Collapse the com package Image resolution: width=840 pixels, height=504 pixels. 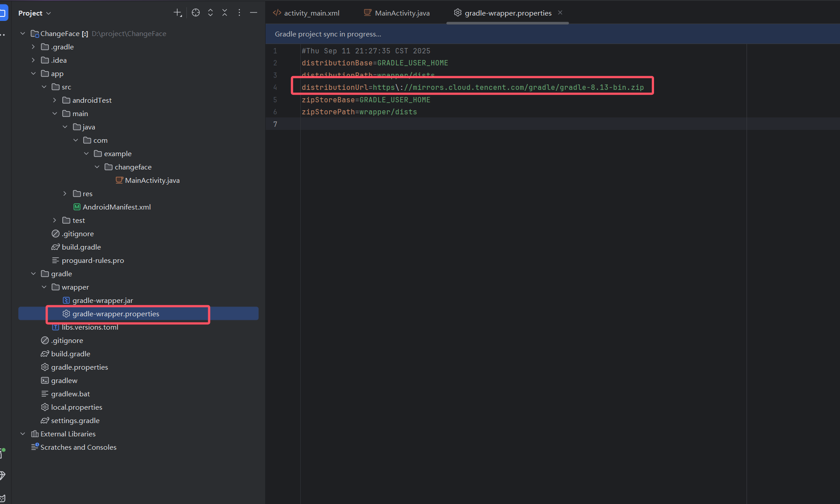[x=76, y=140]
